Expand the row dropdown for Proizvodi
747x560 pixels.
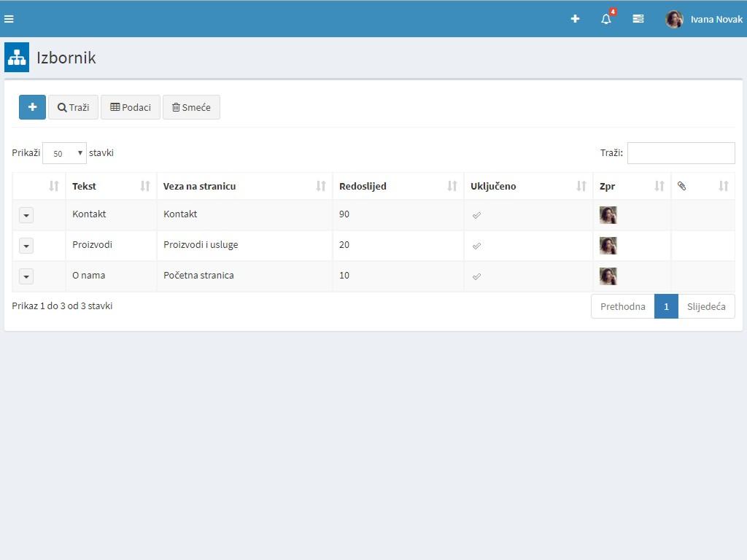[26, 246]
